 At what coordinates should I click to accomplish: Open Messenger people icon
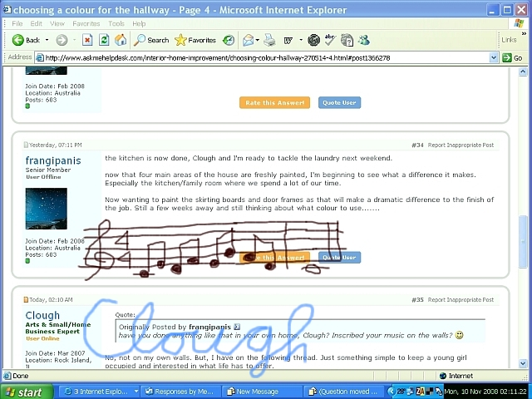pyautogui.click(x=364, y=40)
